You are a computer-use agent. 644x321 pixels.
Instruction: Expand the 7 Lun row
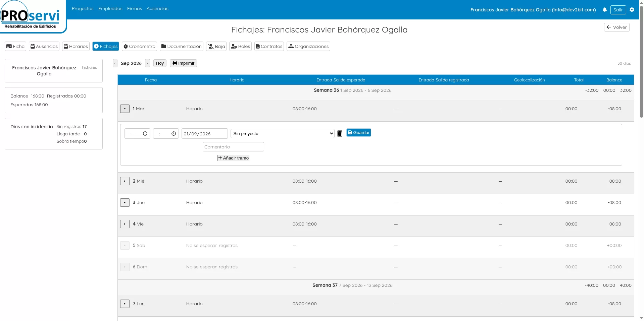125,304
